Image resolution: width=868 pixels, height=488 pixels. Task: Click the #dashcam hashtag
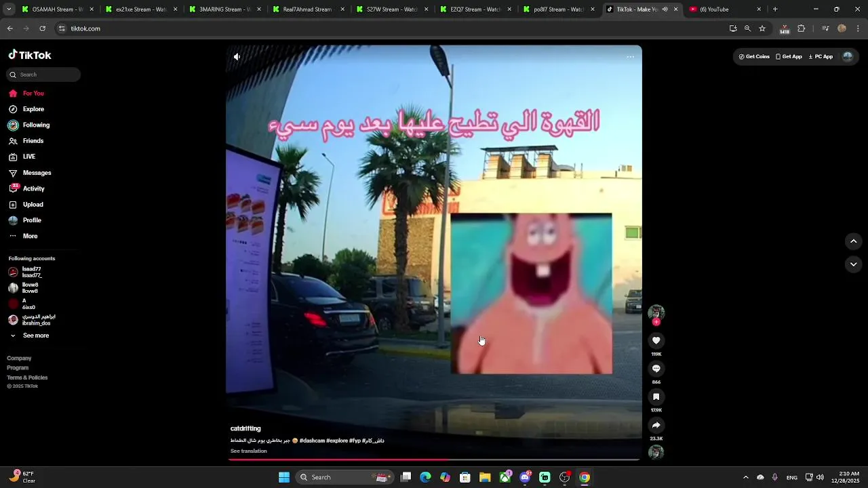[312, 441]
